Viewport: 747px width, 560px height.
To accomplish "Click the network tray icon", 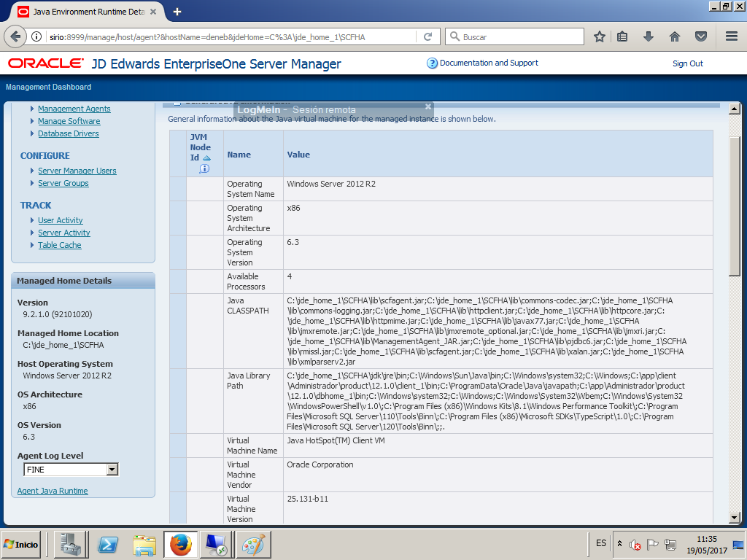I will pos(670,544).
